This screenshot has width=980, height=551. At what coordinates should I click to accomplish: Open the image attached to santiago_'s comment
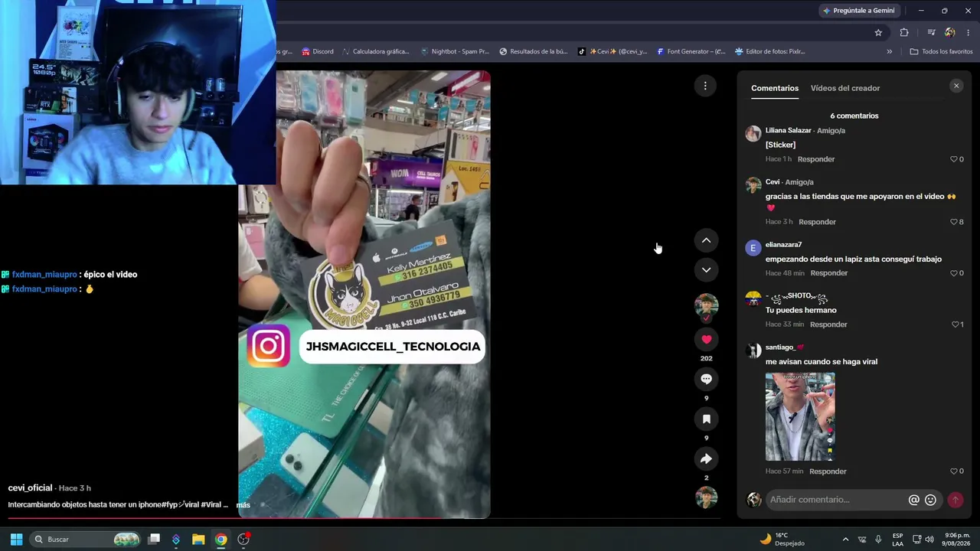pos(800,417)
